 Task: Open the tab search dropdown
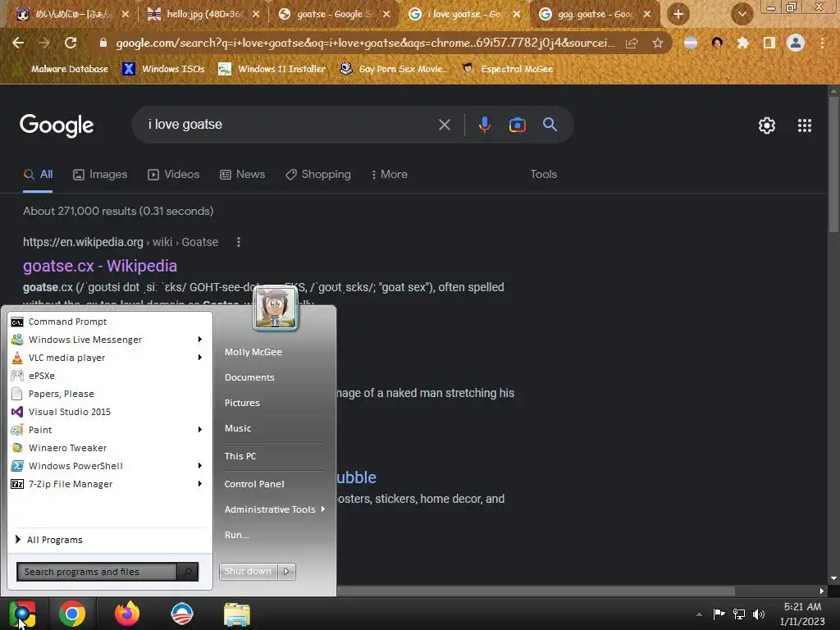[x=742, y=14]
